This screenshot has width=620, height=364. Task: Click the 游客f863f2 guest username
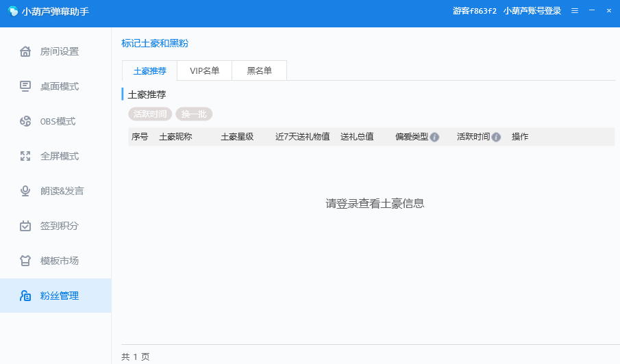(x=474, y=11)
